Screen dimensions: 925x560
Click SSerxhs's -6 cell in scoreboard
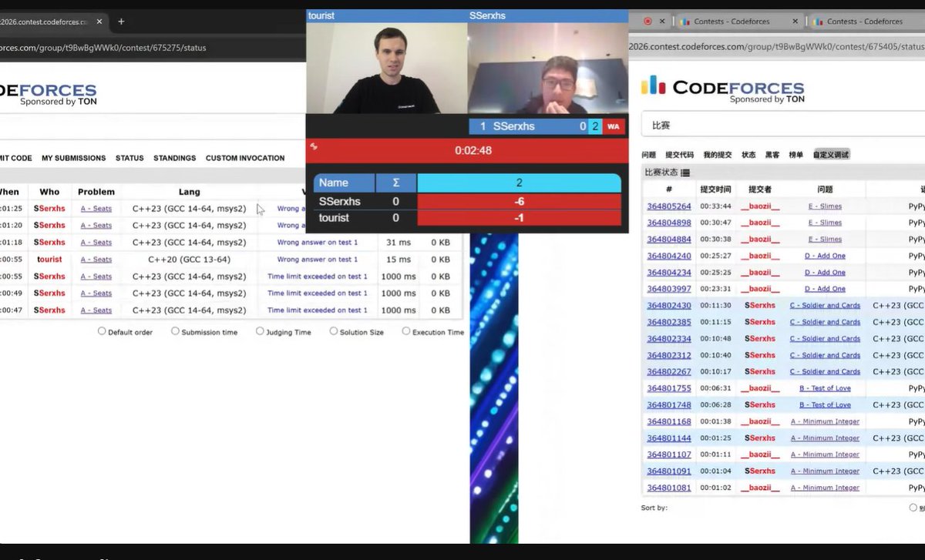tap(519, 201)
